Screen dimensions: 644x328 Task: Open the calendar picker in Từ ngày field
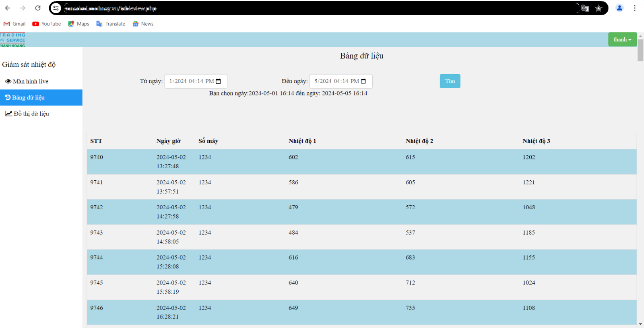(x=219, y=81)
